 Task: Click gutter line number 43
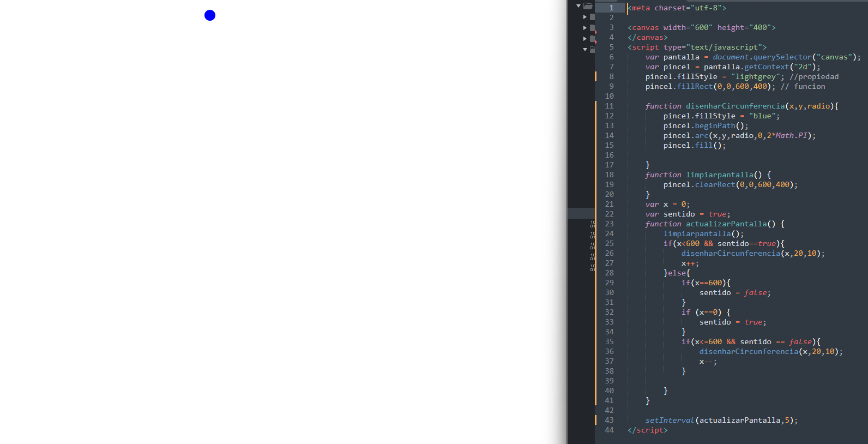click(x=609, y=421)
